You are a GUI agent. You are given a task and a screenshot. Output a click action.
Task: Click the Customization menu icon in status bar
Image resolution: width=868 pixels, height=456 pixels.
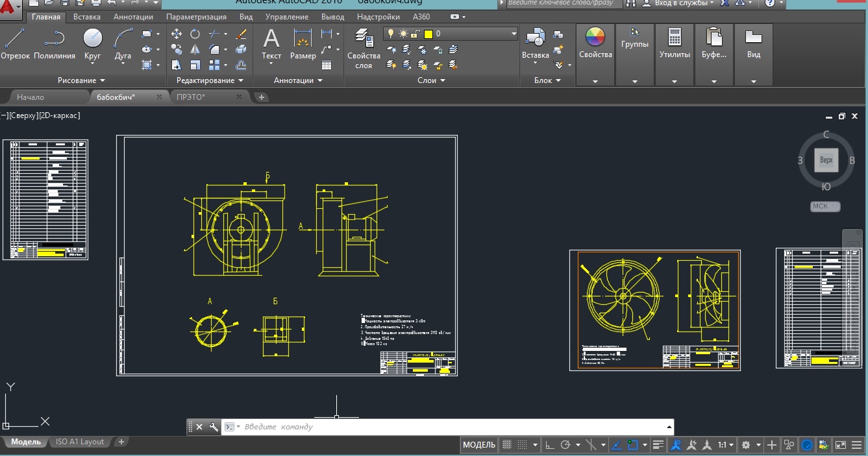[x=856, y=445]
